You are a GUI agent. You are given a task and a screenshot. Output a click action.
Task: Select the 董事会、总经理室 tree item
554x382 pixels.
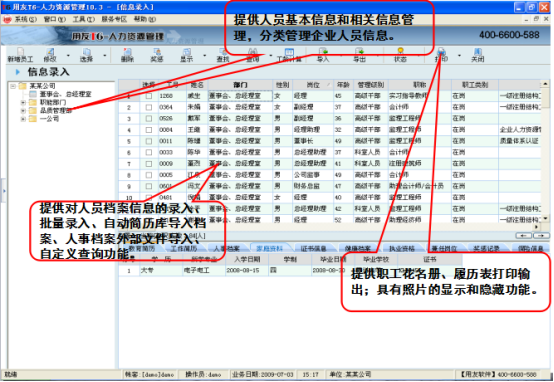65,94
